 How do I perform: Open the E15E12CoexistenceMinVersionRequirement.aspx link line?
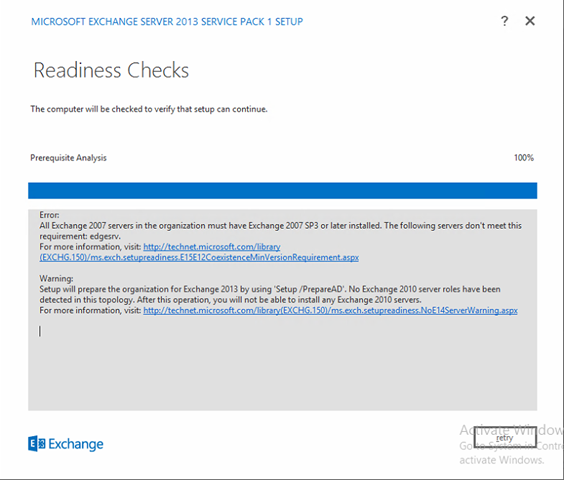[x=199, y=258]
